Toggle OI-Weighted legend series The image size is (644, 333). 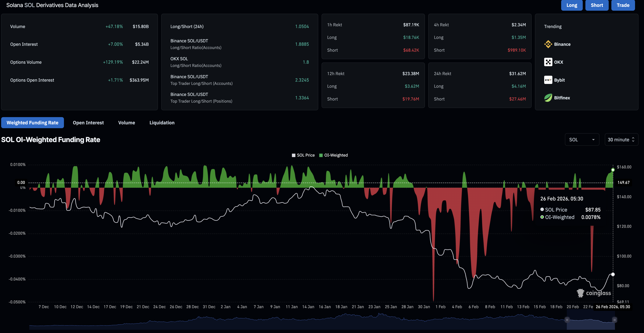pyautogui.click(x=333, y=155)
